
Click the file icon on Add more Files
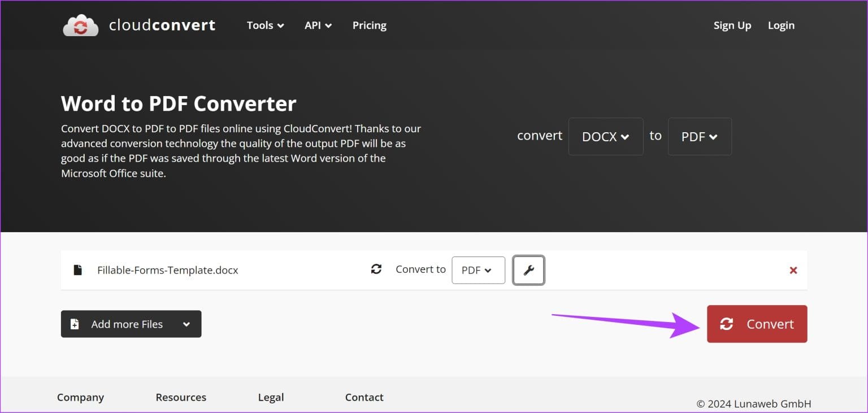click(x=74, y=324)
